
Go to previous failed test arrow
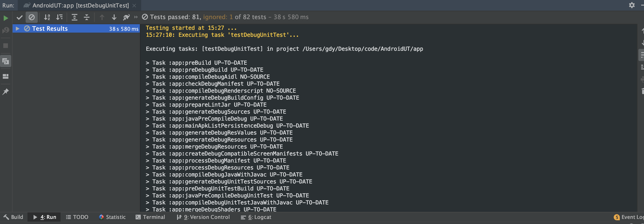(102, 17)
